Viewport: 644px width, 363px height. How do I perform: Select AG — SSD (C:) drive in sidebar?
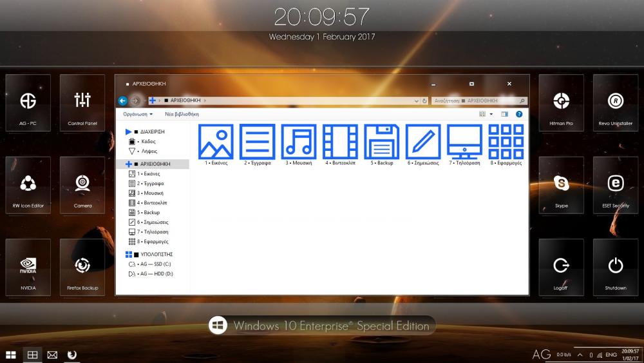click(155, 264)
